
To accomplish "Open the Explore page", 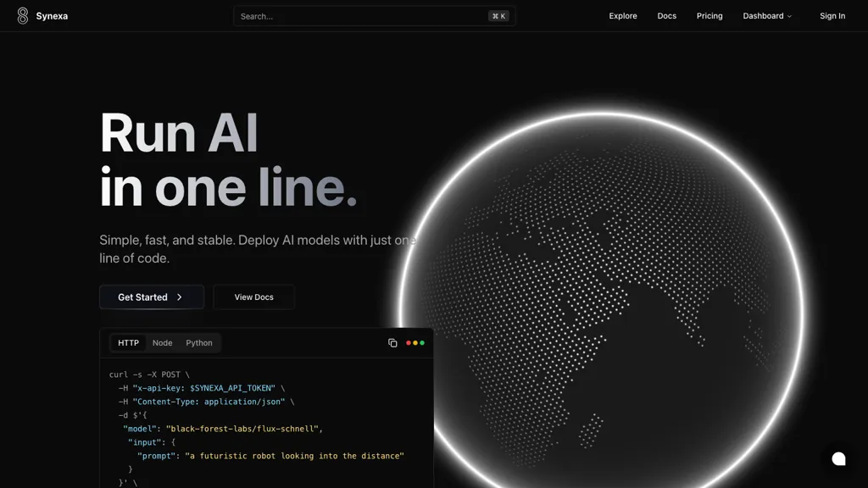I will pyautogui.click(x=623, y=16).
